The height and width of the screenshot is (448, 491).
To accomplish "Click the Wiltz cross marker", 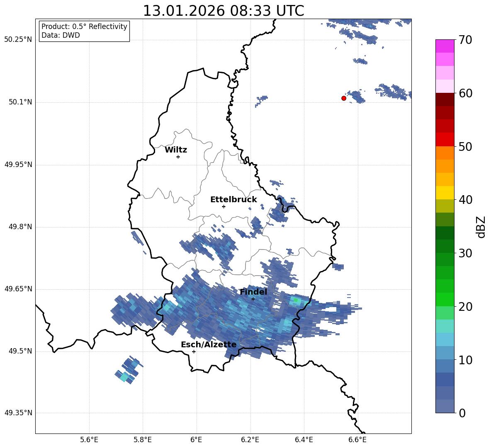I will 178,157.
